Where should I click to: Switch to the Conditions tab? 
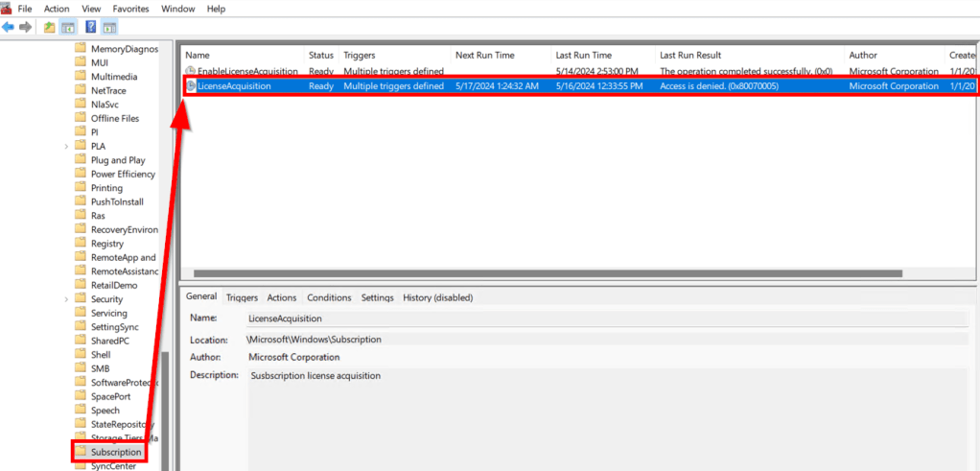pos(329,297)
